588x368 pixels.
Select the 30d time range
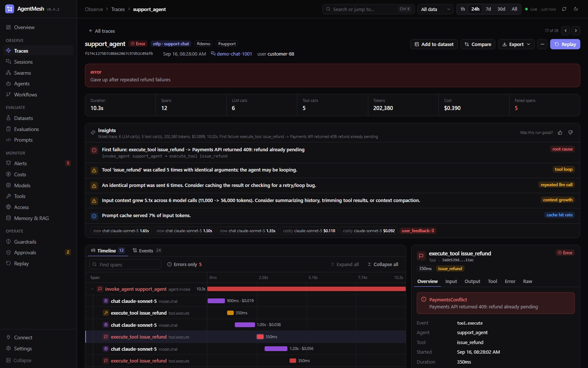(501, 9)
